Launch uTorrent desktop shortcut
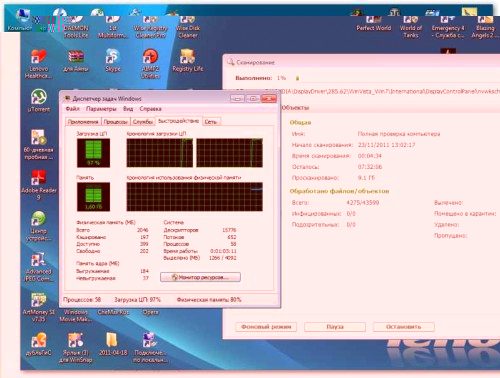 pos(39,101)
